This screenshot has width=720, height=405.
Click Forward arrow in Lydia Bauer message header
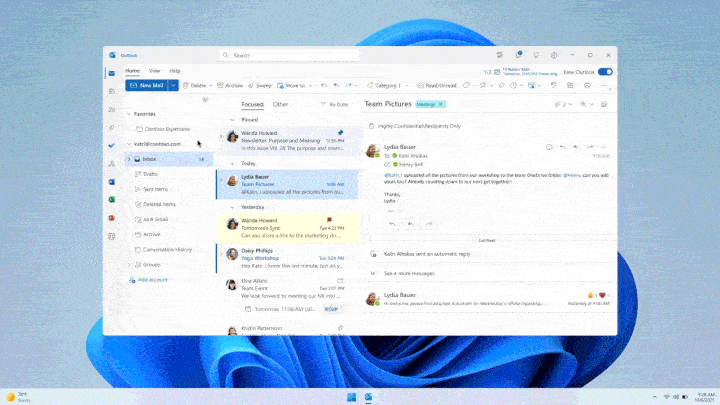tap(590, 147)
